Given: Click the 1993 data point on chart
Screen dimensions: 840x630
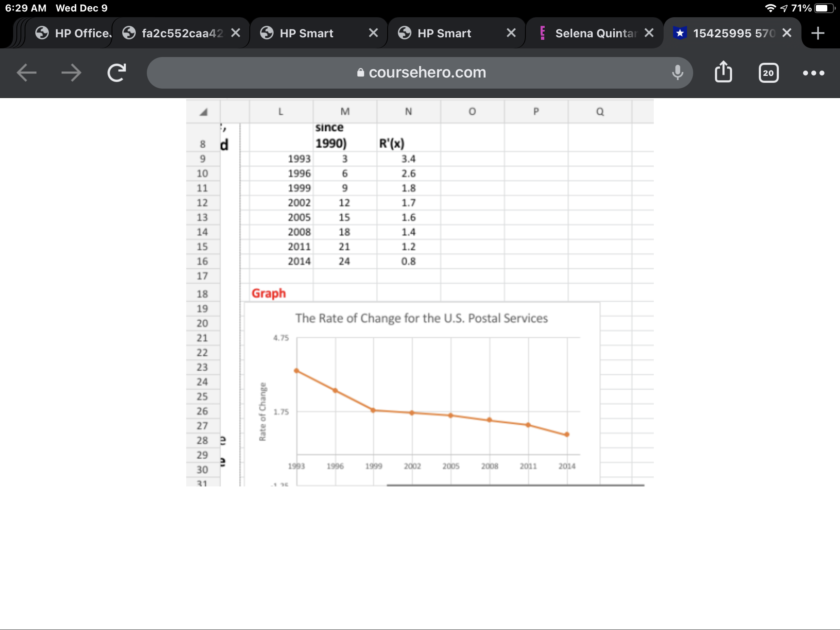Looking at the screenshot, I should click(x=297, y=371).
